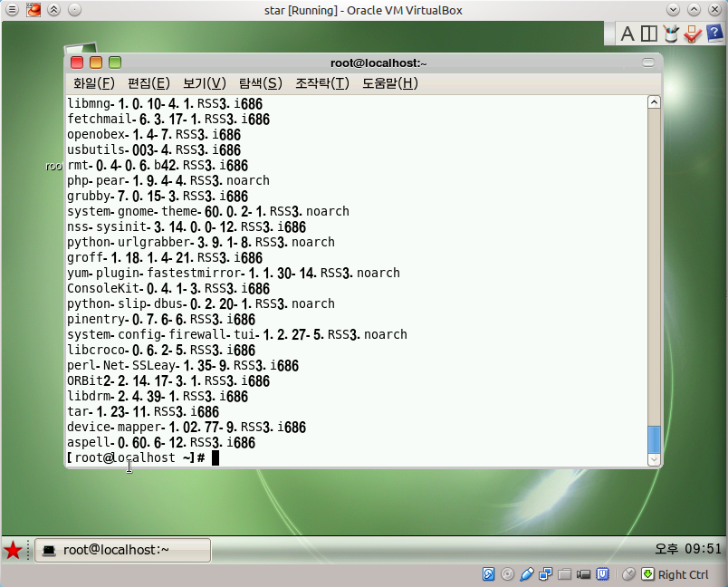
Task: Click the green arrow host key indicator
Action: [647, 574]
